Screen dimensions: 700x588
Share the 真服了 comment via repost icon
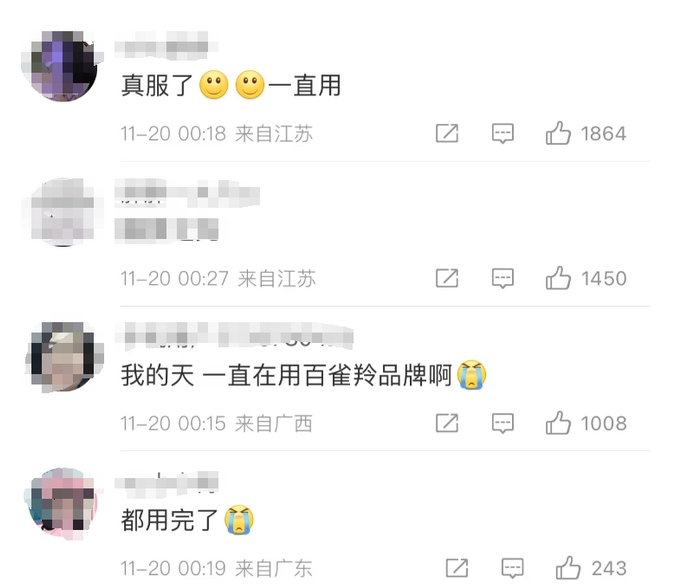pos(447,133)
